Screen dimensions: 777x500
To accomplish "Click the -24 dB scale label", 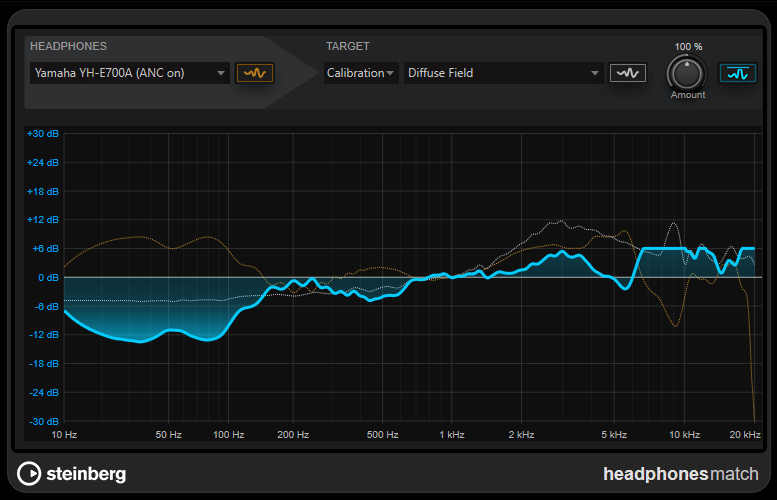I will click(x=44, y=392).
